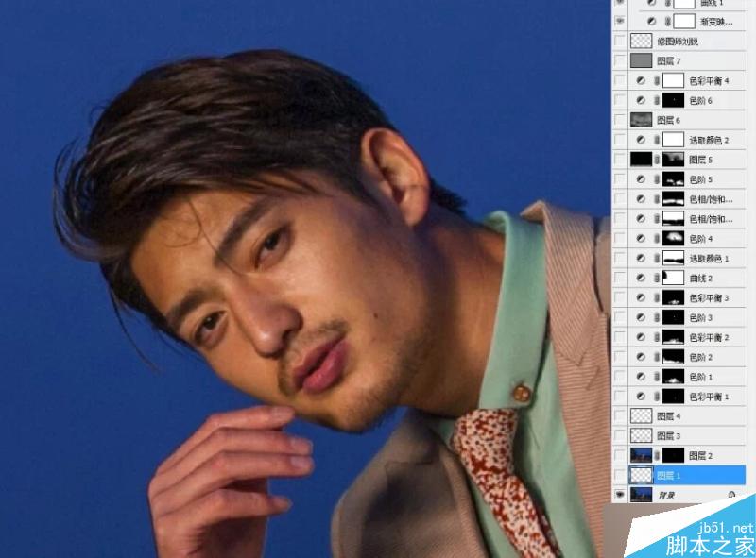This screenshot has width=756, height=558.
Task: Click the lock icon on the 背景 layer
Action: pyautogui.click(x=731, y=495)
